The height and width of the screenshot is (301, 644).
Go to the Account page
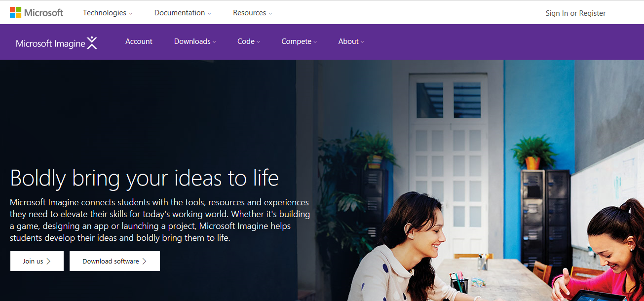tap(139, 41)
